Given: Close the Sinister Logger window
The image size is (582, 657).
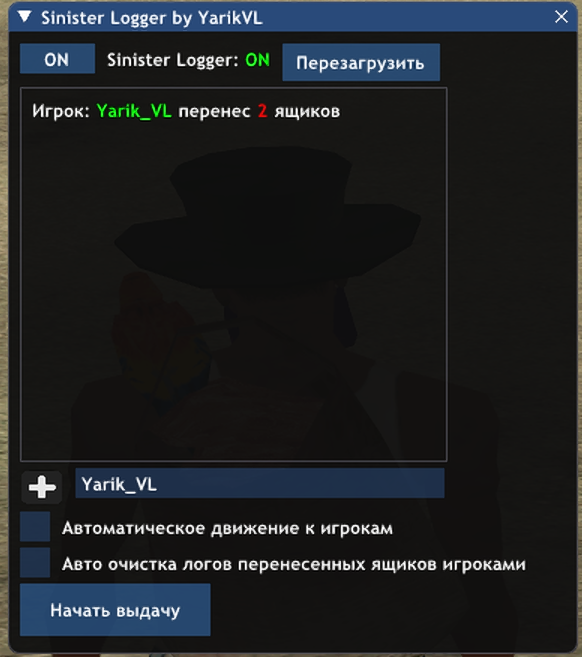Looking at the screenshot, I should pyautogui.click(x=561, y=17).
